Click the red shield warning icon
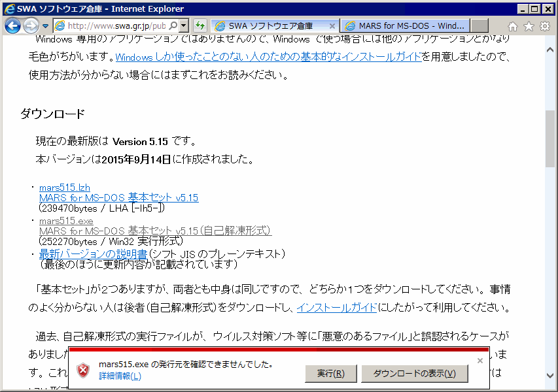 point(83,370)
